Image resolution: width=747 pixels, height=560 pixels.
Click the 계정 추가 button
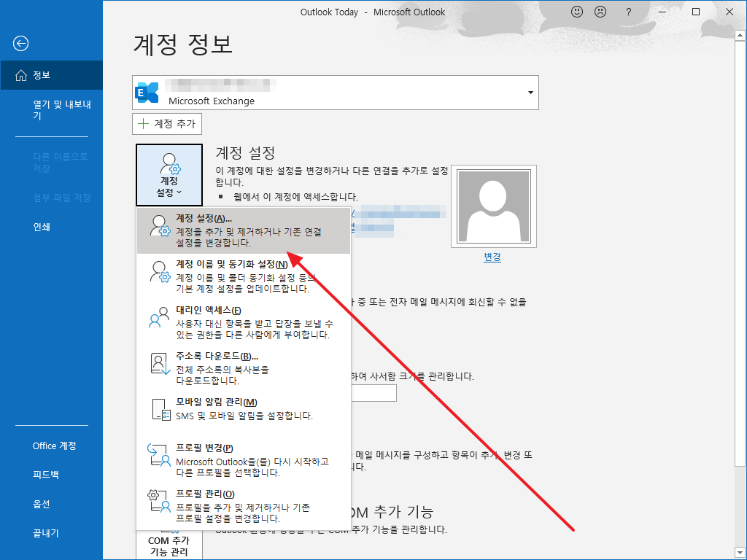pyautogui.click(x=167, y=124)
